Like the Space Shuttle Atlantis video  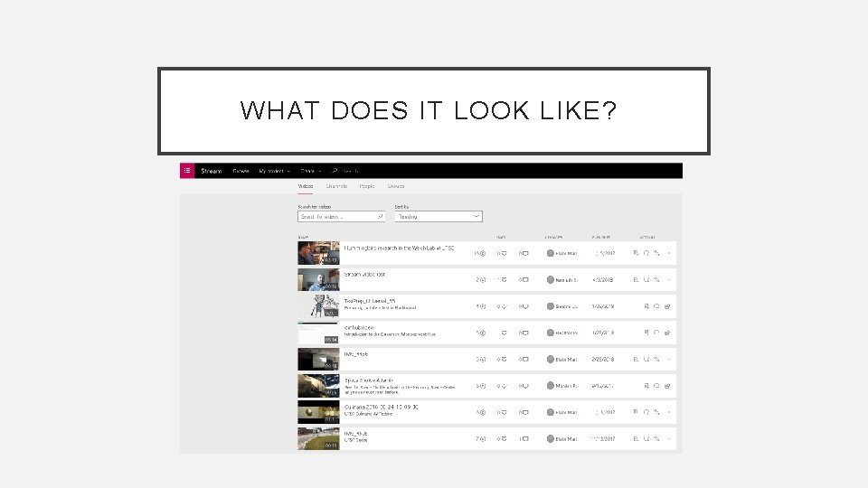coord(504,386)
